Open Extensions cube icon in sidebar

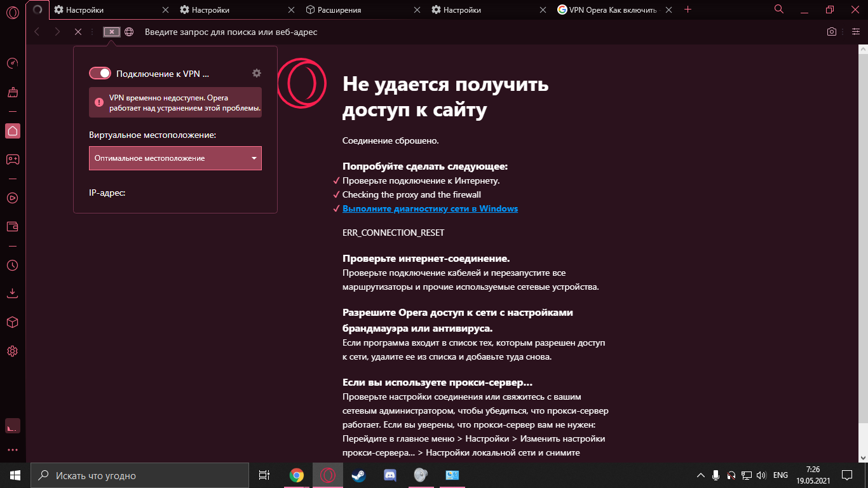point(12,322)
